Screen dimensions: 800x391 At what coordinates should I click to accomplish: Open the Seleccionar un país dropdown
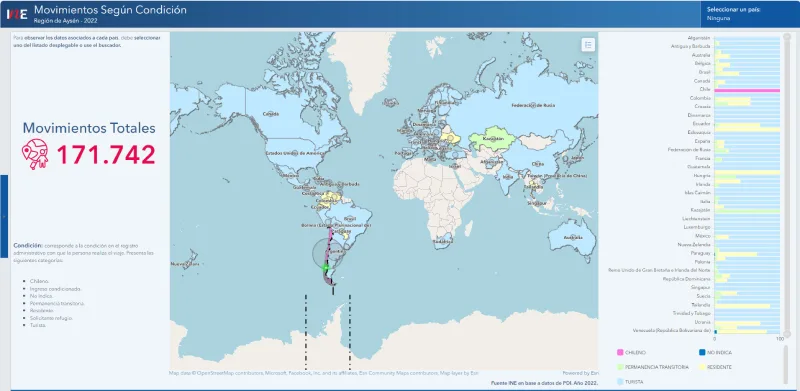750,14
